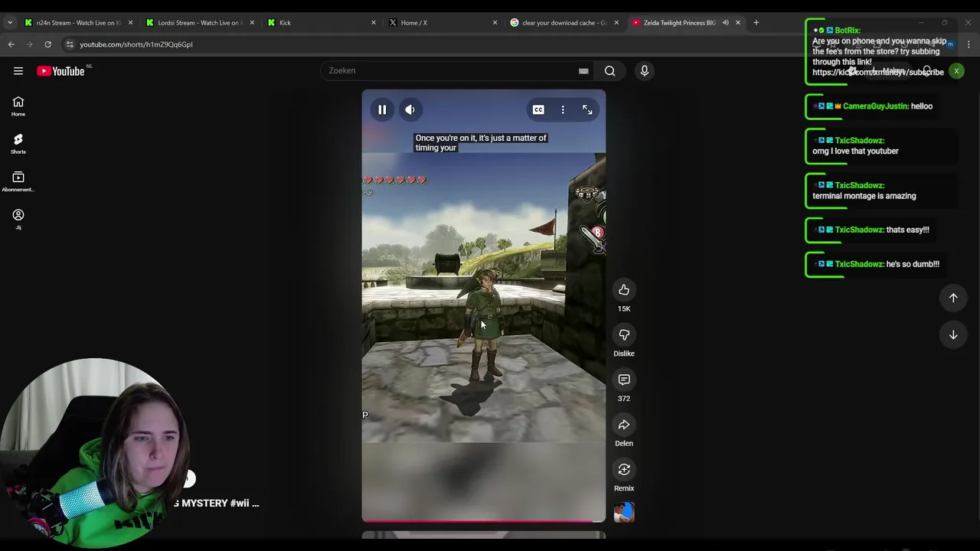
Task: Go to previous Short with up arrow
Action: [x=953, y=298]
